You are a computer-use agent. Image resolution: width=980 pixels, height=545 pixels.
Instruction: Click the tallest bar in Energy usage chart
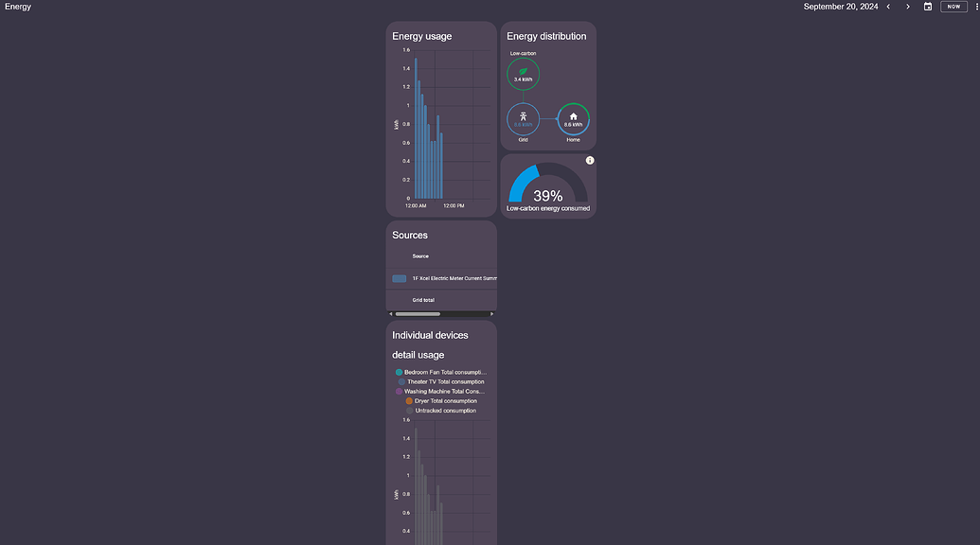(416, 129)
